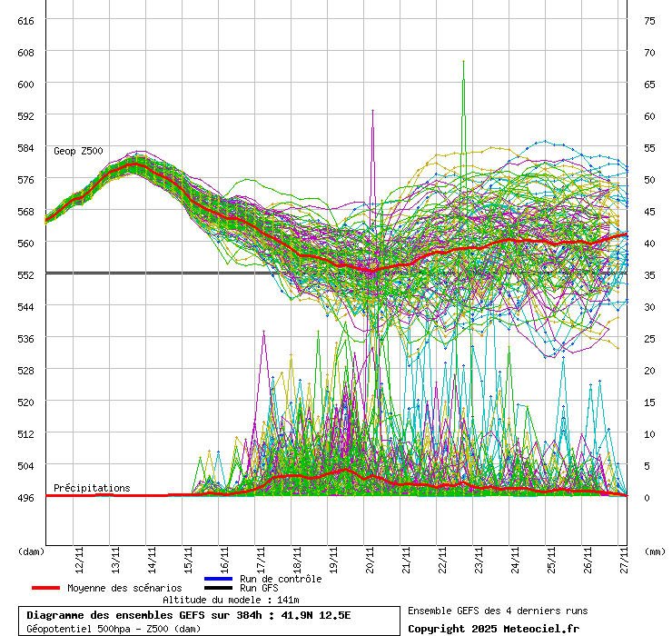
Task: Click the (mm) unit label
Action: pos(655,551)
